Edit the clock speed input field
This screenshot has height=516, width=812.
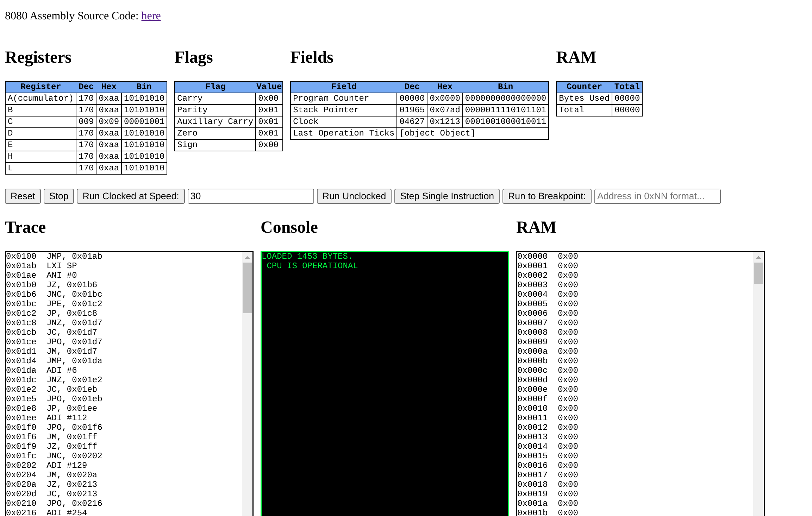point(250,196)
